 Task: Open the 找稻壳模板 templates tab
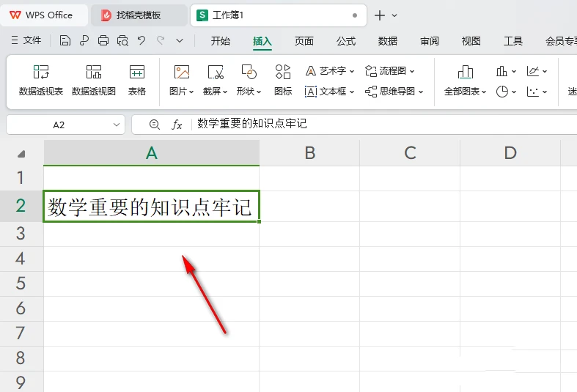tap(139, 15)
